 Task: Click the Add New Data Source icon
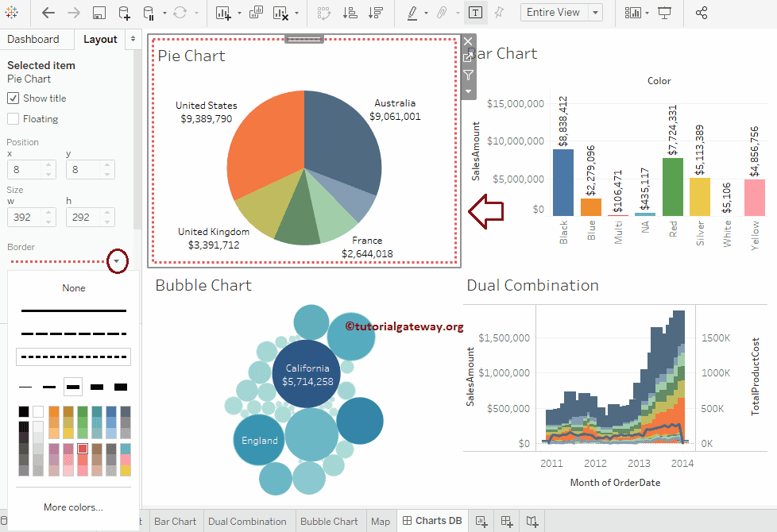tap(123, 13)
